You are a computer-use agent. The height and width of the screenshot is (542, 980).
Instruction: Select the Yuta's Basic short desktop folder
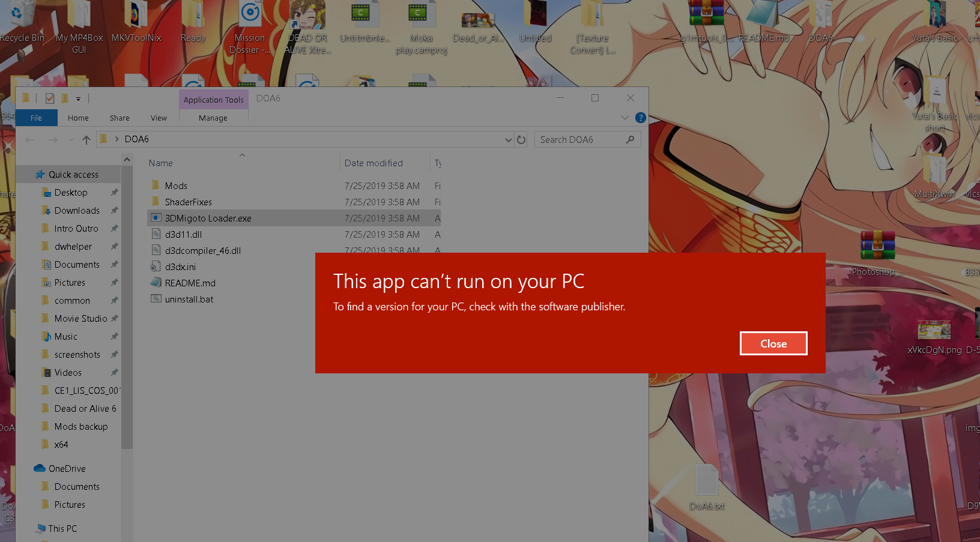click(x=935, y=104)
